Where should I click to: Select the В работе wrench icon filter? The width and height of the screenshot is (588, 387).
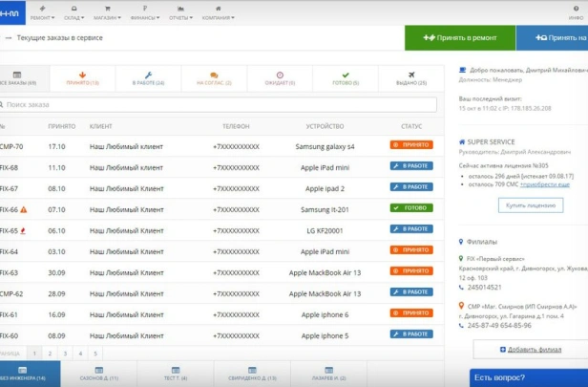pyautogui.click(x=148, y=78)
